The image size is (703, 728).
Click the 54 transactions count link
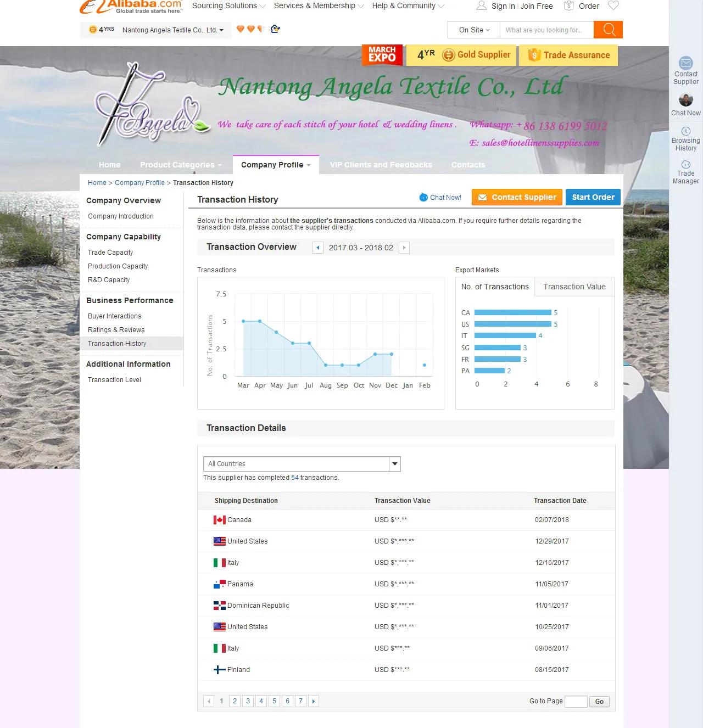295,478
